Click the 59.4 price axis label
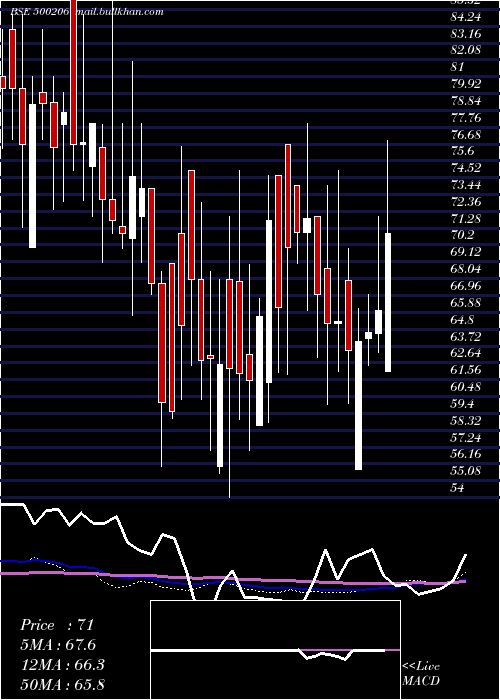500x700 pixels. pos(462,404)
